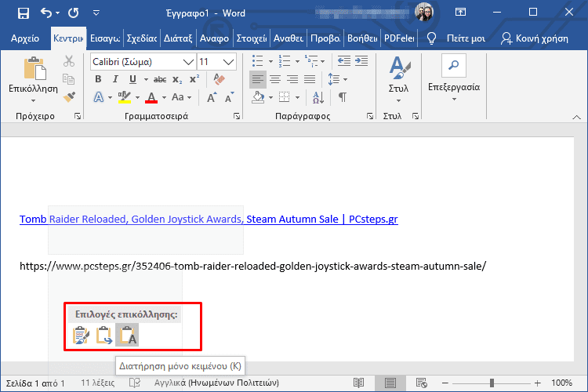The image size is (588, 392).
Task: Expand the Επικόλληση dropdown arrow
Action: pyautogui.click(x=33, y=100)
